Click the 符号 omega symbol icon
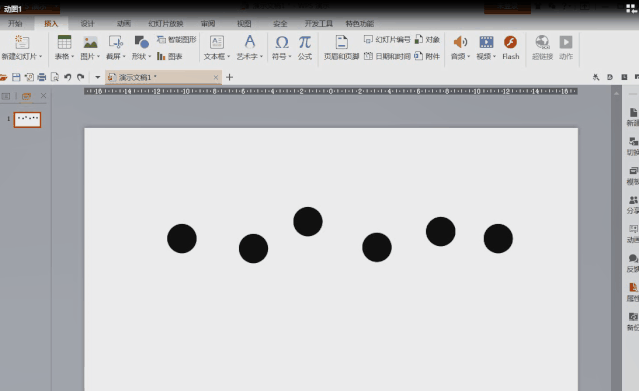Viewport: 639px width, 391px height. pyautogui.click(x=282, y=42)
